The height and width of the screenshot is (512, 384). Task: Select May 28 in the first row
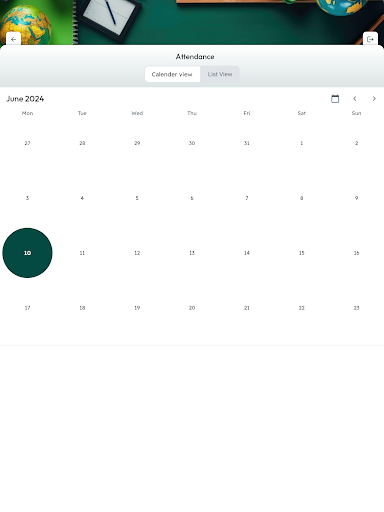tap(82, 143)
